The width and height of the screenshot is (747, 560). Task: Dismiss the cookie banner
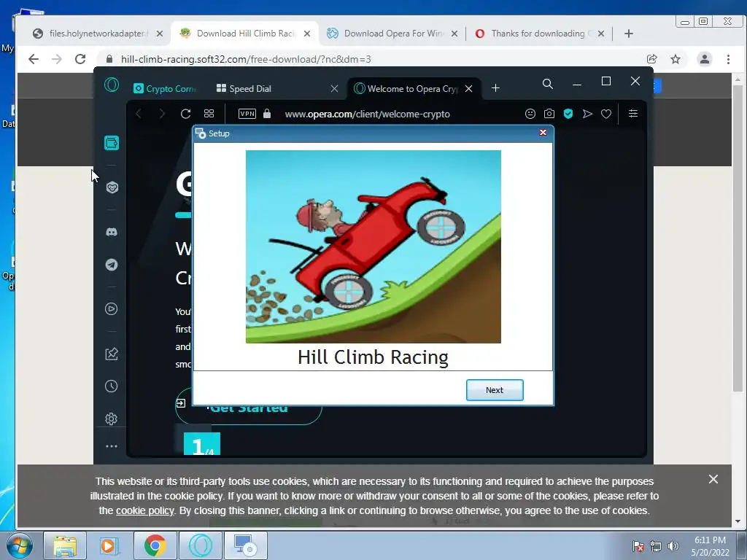(713, 479)
